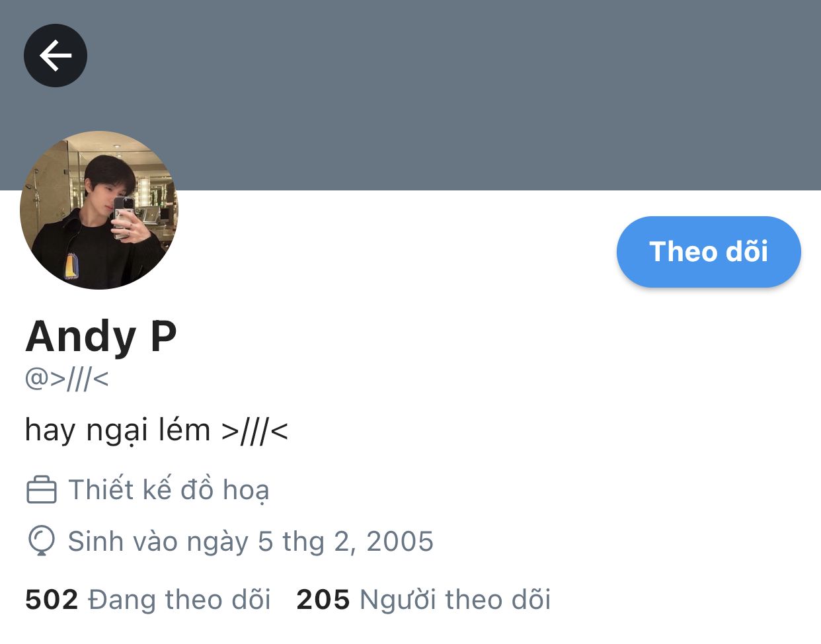Click the Thiết kế đồ hoạ occupation text

pyautogui.click(x=169, y=490)
